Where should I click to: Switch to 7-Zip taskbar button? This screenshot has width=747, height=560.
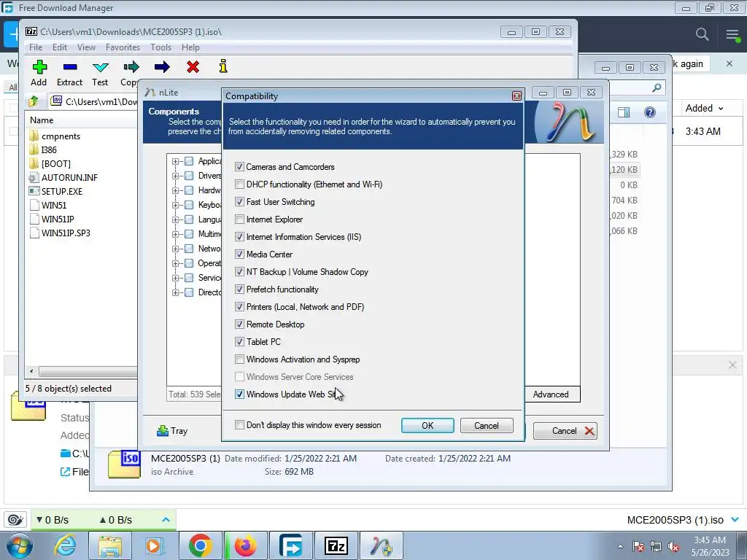pos(336,546)
